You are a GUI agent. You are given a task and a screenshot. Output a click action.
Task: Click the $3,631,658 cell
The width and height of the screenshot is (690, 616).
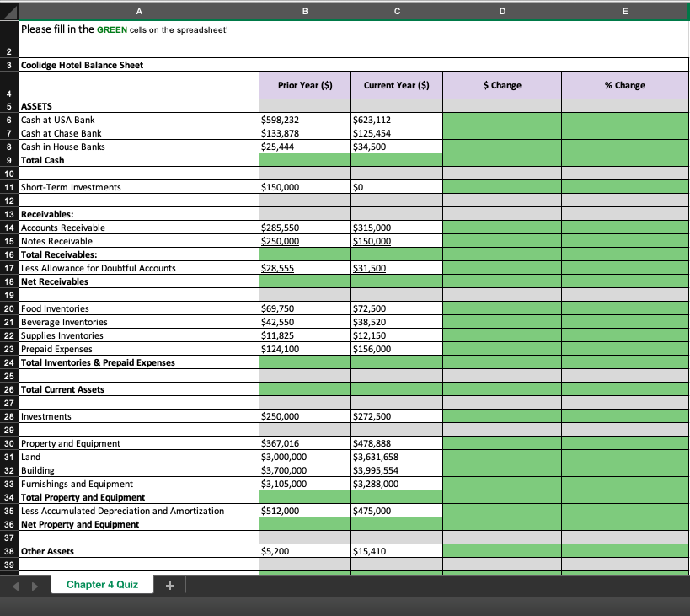(397, 457)
